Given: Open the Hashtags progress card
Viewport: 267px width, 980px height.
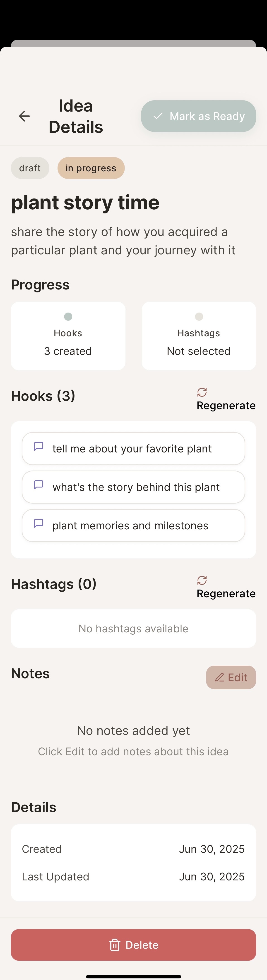Looking at the screenshot, I should click(198, 336).
